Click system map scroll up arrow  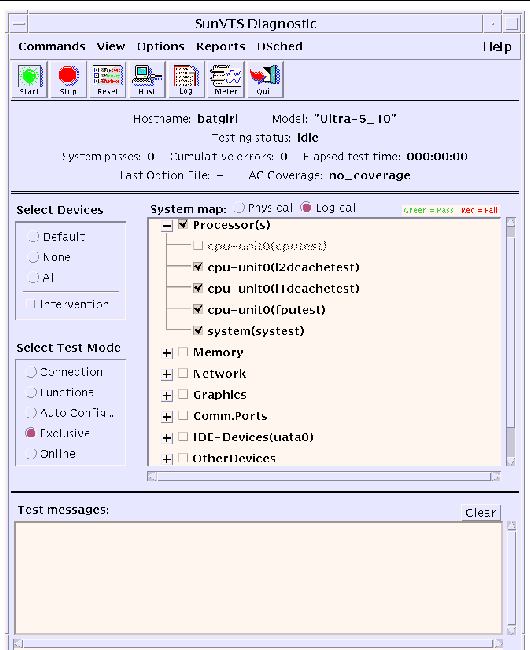[x=511, y=222]
